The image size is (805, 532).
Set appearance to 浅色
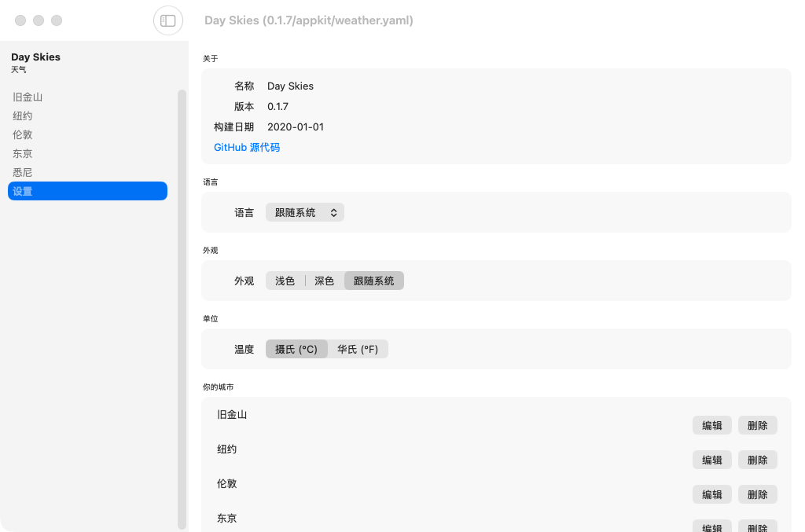click(285, 281)
